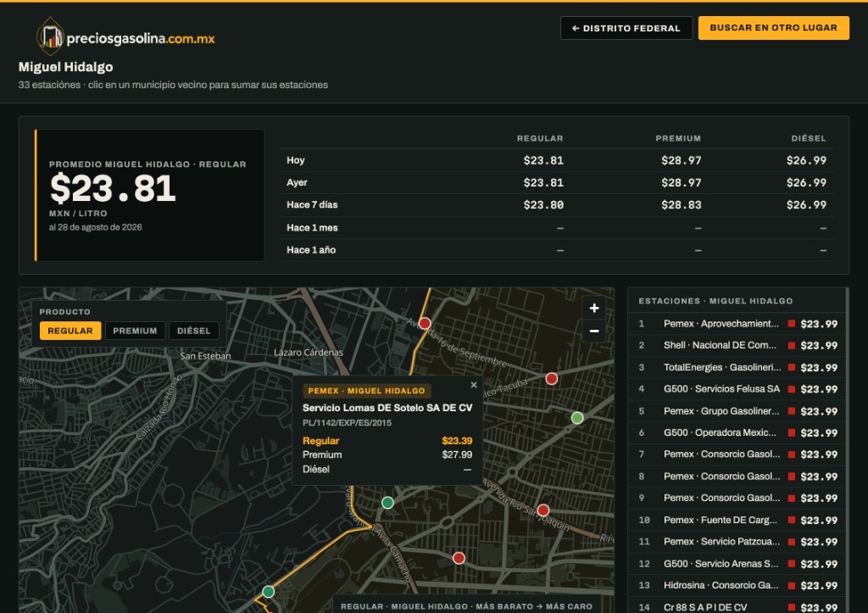
Task: Click the Hace 1 año row label
Action: [x=311, y=250]
